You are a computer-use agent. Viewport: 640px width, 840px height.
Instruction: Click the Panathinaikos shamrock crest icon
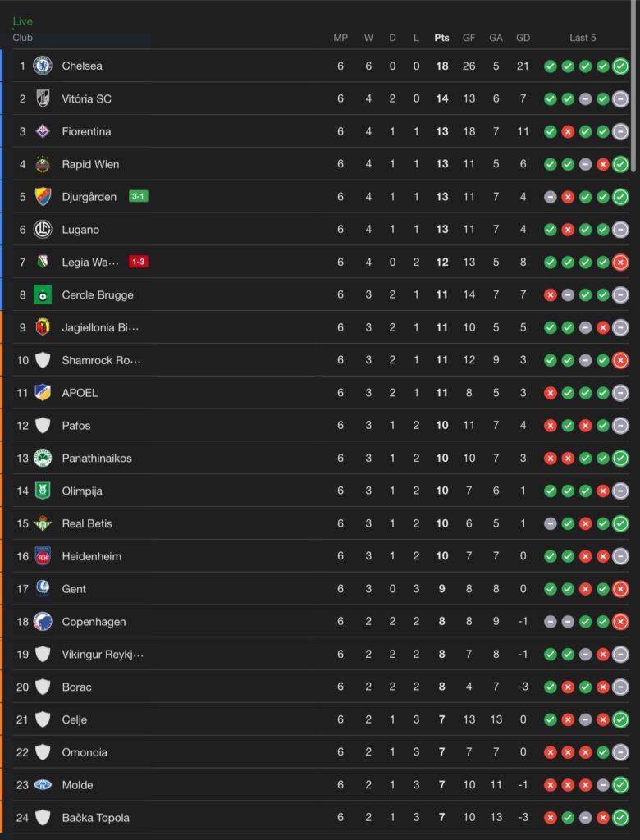click(x=43, y=458)
